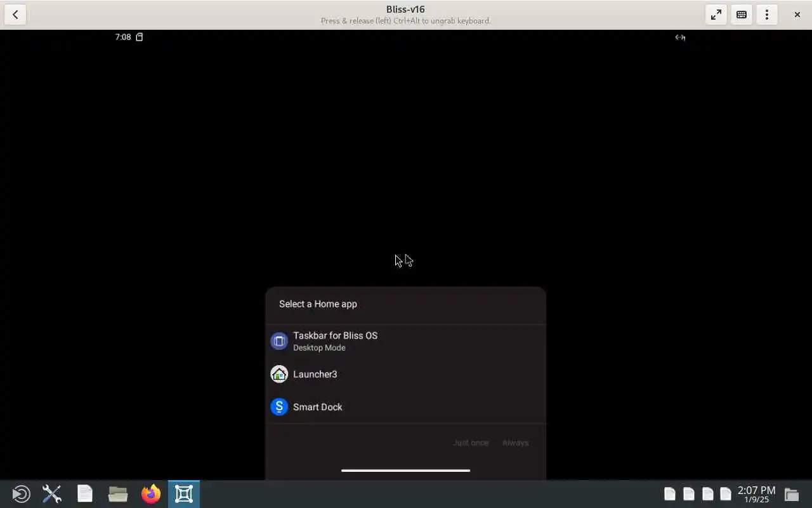Screen dimensions: 812x508
Task: Click the Taskbar for Bliss OS icon
Action: pyautogui.click(x=279, y=341)
